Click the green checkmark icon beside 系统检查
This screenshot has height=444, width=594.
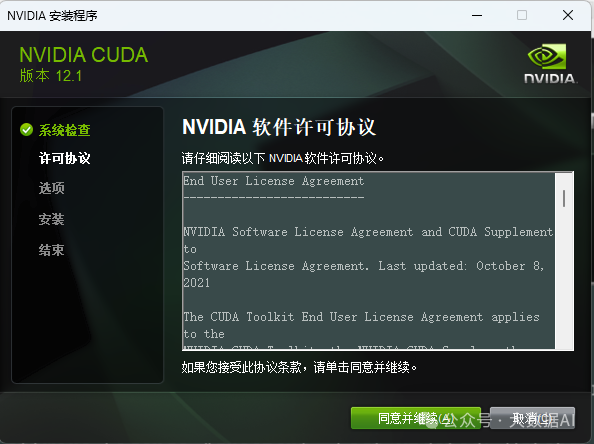[27, 130]
